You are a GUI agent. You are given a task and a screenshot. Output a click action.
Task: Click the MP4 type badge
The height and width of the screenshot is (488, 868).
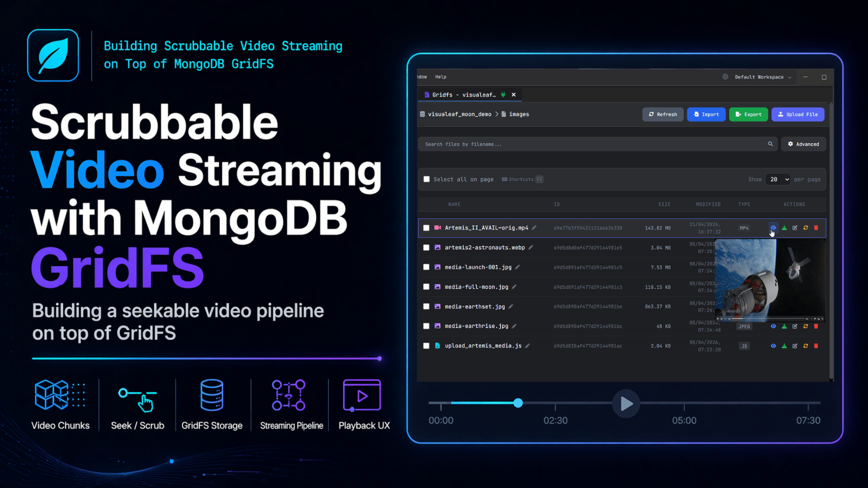(744, 228)
